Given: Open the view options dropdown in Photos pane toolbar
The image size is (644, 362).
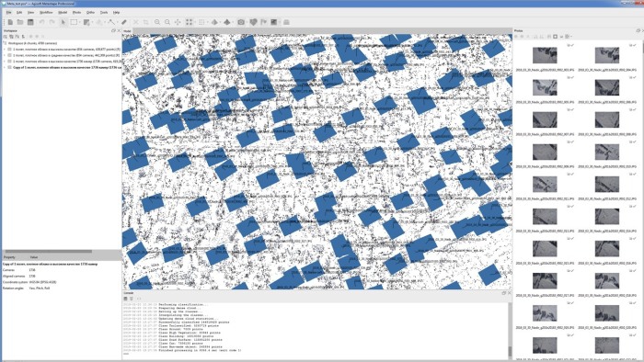Looking at the screenshot, I should click(x=569, y=37).
